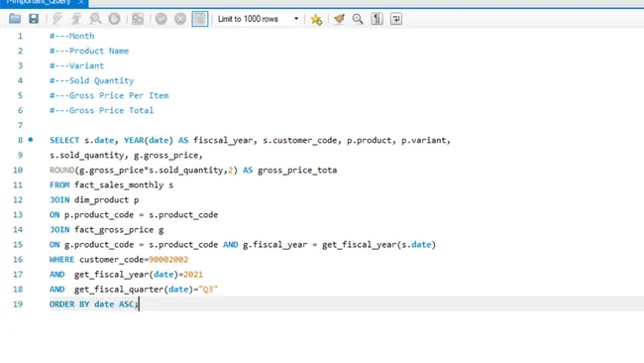Select line number 14 in the gutter
Screen dimensions: 644x363
click(x=18, y=229)
